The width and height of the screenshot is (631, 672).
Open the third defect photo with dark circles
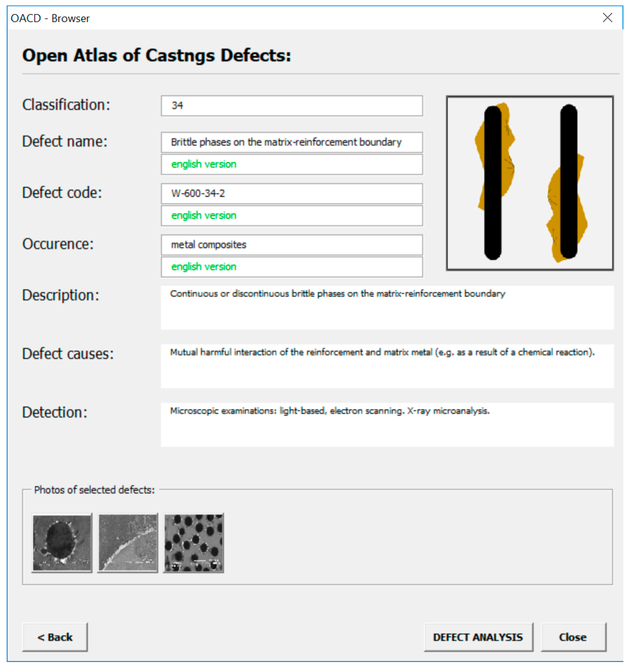pyautogui.click(x=193, y=543)
